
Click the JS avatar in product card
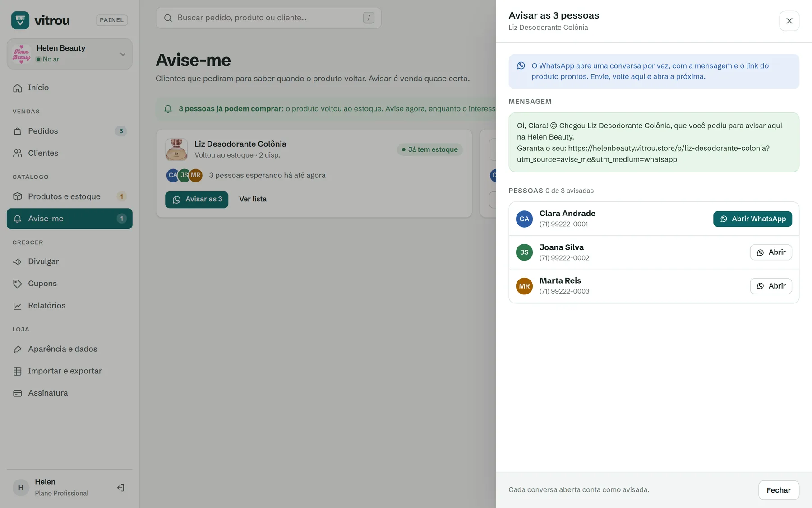[x=184, y=175]
